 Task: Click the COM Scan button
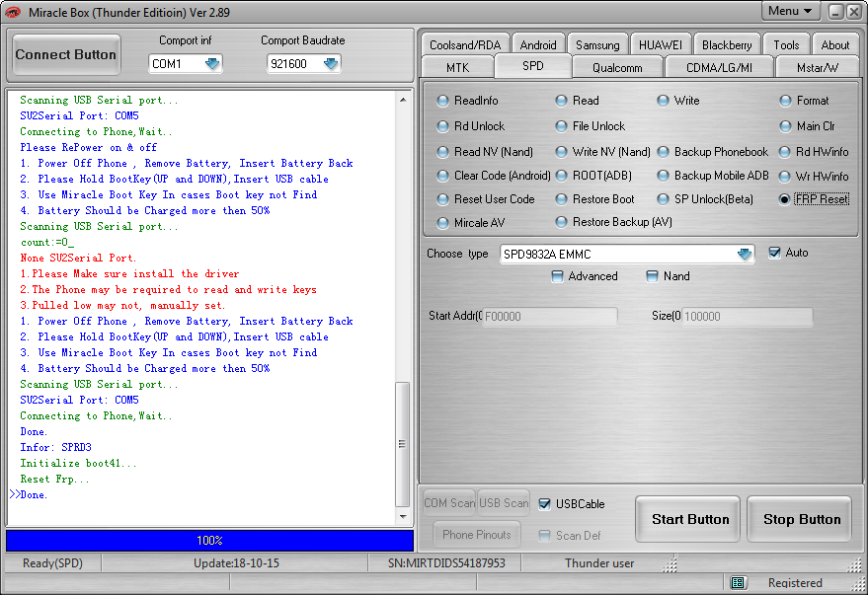pyautogui.click(x=449, y=502)
